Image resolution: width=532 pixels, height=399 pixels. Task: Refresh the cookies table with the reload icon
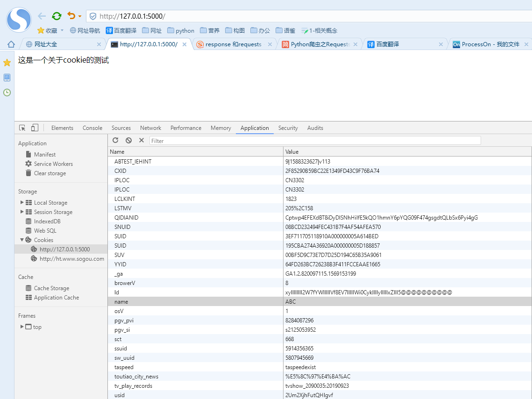[x=115, y=140]
